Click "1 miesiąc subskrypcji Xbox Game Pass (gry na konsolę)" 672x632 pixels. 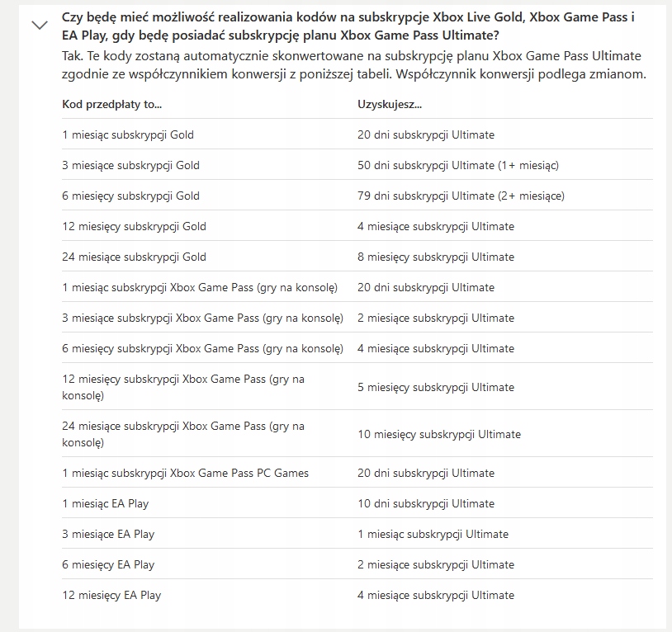(x=200, y=287)
